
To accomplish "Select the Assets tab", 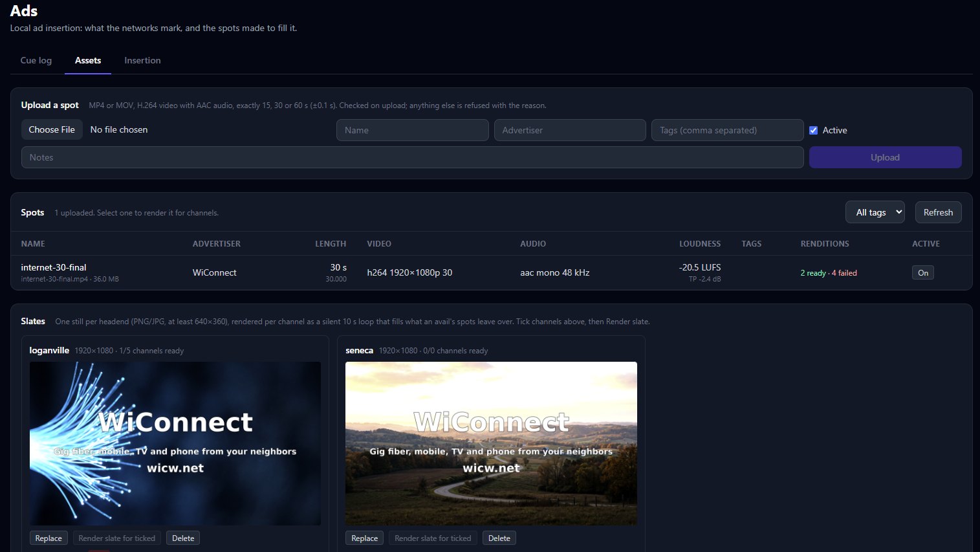I will pyautogui.click(x=88, y=60).
